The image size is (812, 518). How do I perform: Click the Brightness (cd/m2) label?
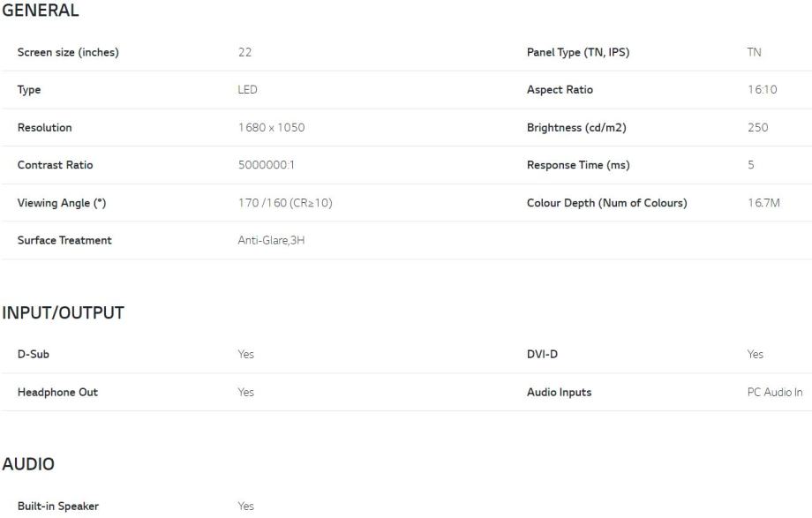[x=576, y=128]
